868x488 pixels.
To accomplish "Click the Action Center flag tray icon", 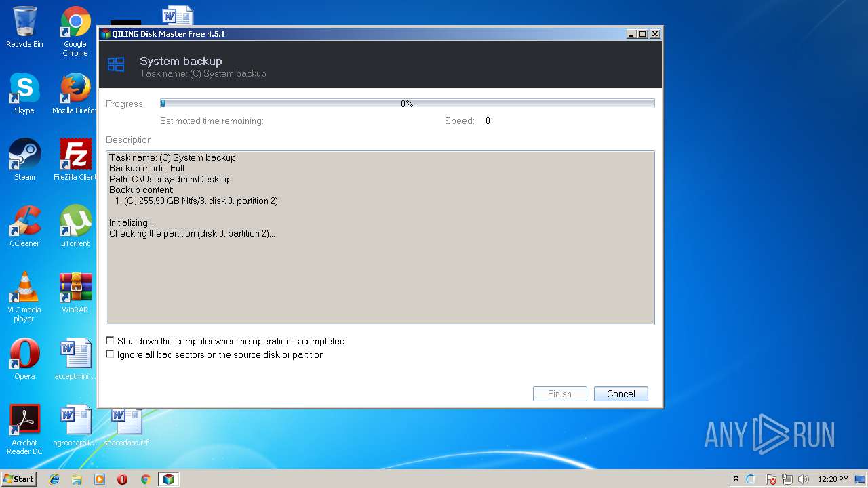I will (x=771, y=479).
